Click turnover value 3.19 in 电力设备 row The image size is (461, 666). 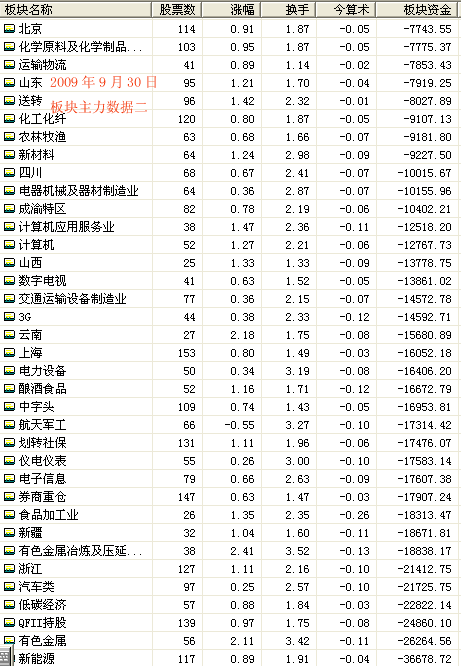click(x=297, y=371)
